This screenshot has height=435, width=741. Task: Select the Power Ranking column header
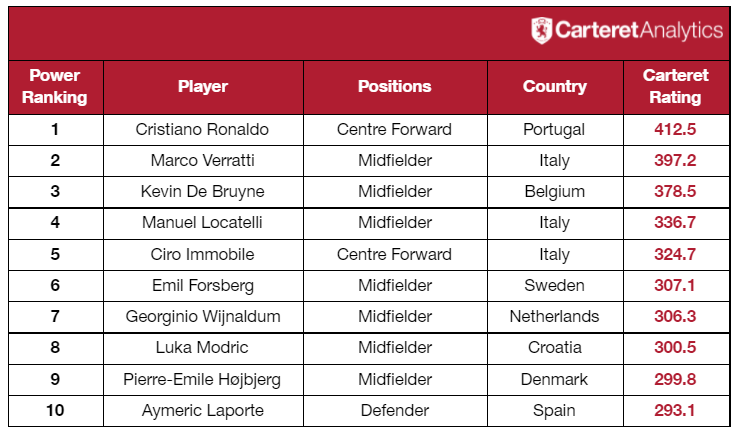pos(55,87)
